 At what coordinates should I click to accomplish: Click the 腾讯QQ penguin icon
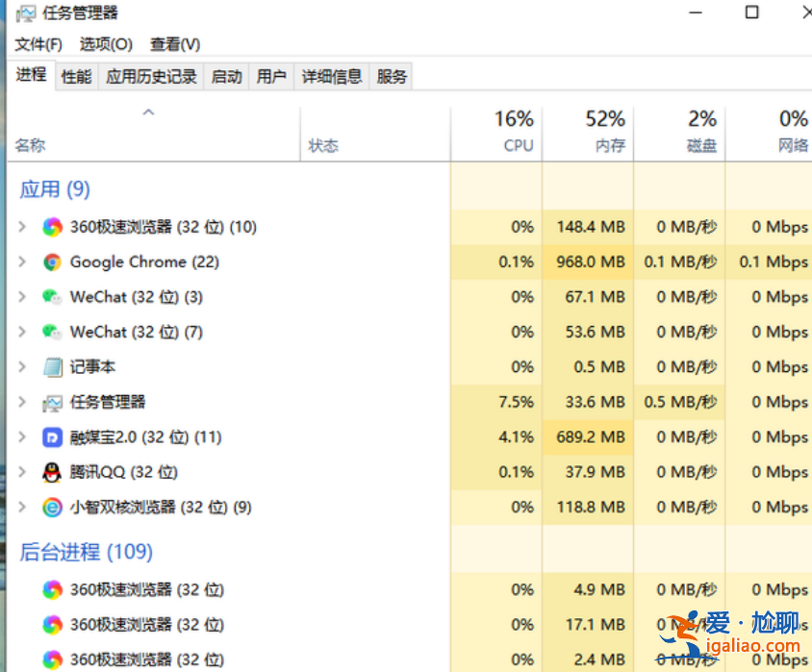(52, 472)
